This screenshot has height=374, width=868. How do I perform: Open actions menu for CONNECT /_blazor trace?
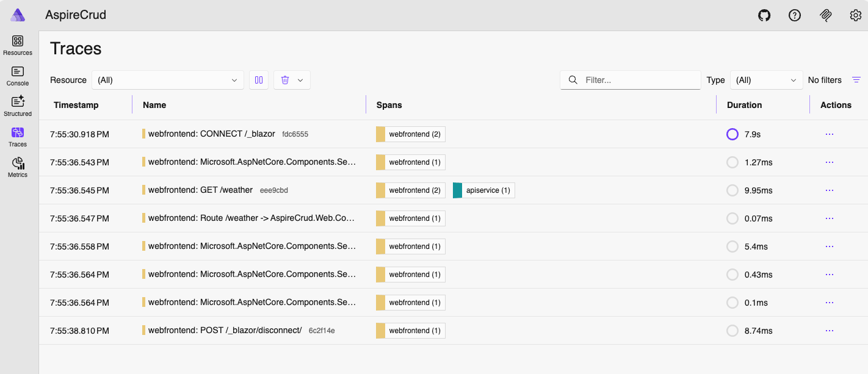click(x=829, y=134)
